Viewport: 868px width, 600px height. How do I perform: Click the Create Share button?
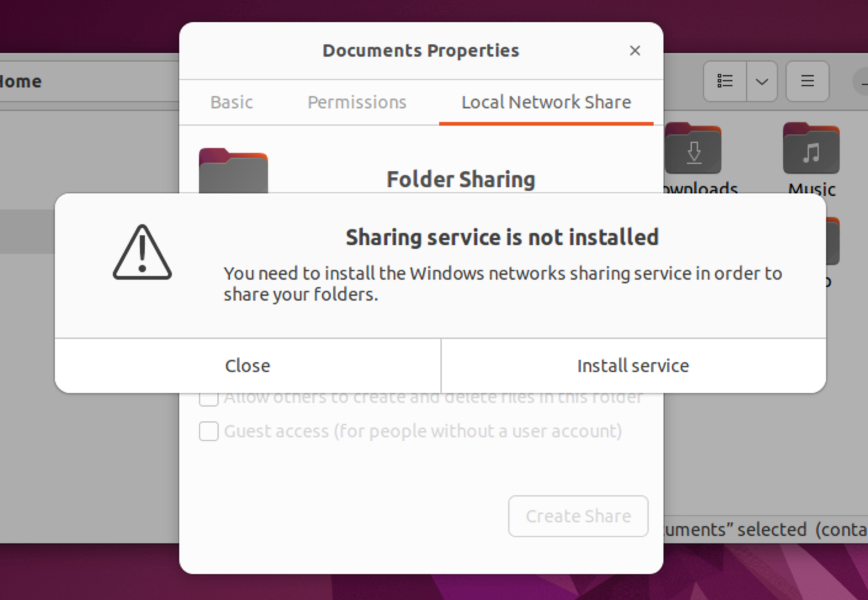click(x=577, y=516)
